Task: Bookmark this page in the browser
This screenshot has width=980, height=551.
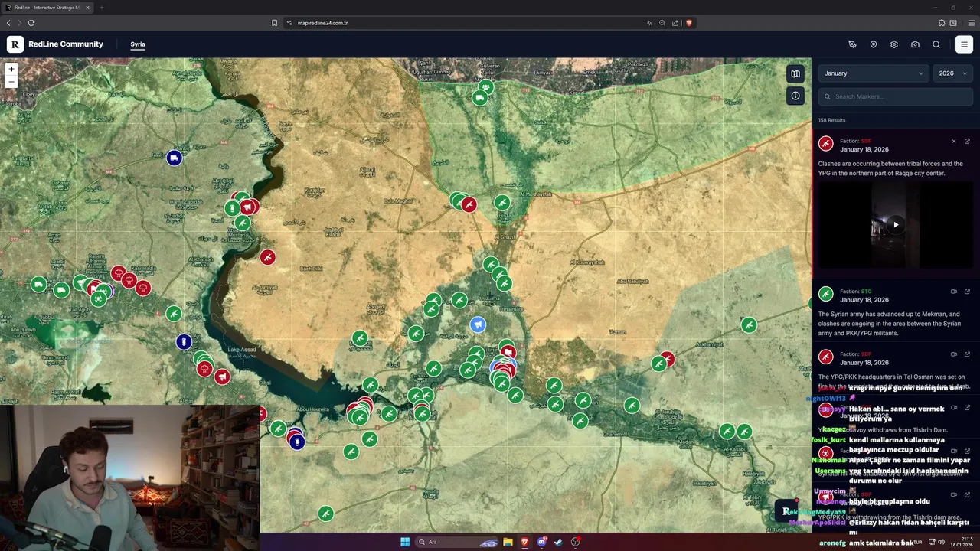Action: [274, 23]
